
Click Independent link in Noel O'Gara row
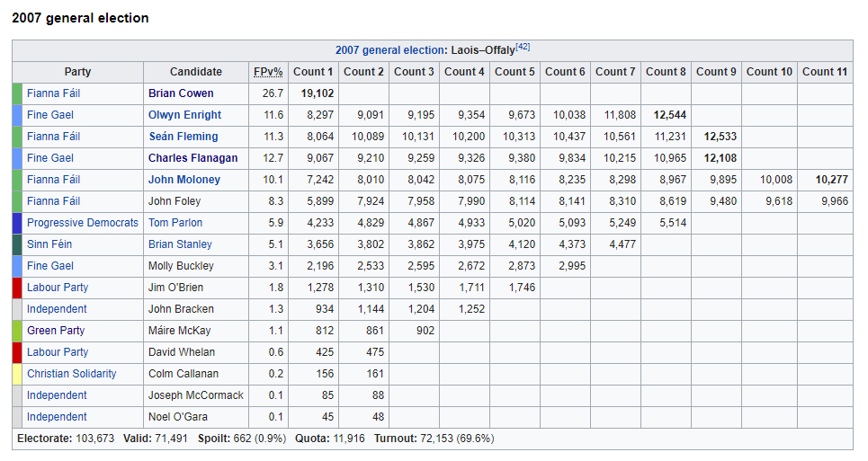pos(57,417)
